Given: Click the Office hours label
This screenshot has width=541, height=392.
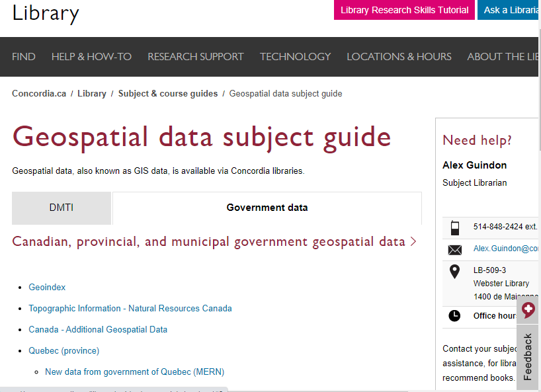Looking at the screenshot, I should point(495,315).
